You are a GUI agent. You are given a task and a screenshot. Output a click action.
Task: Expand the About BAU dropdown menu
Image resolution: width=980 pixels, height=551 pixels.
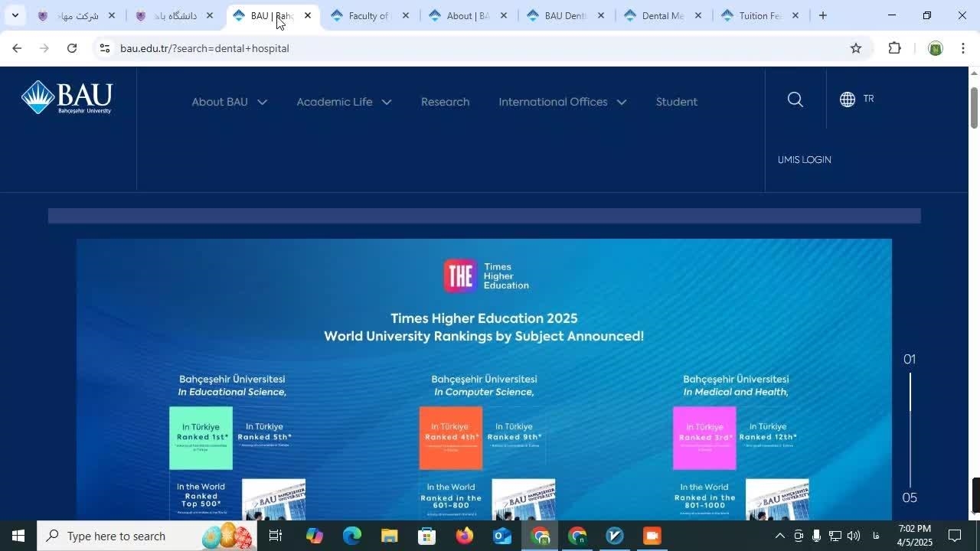pos(229,102)
